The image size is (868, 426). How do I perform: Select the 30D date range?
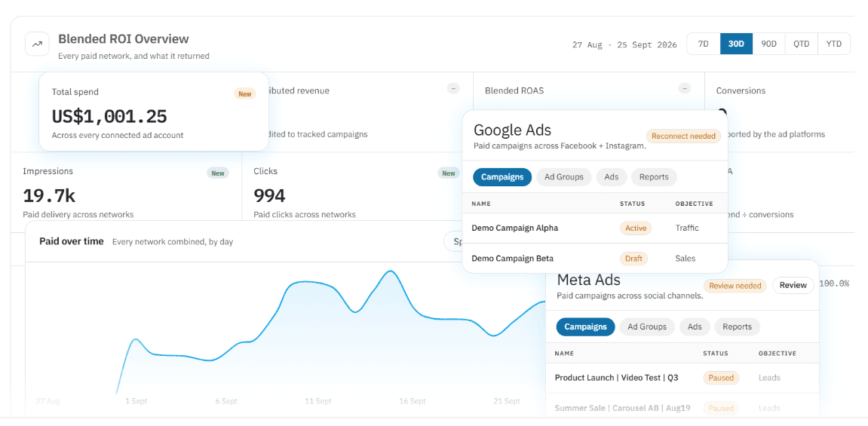coord(736,44)
